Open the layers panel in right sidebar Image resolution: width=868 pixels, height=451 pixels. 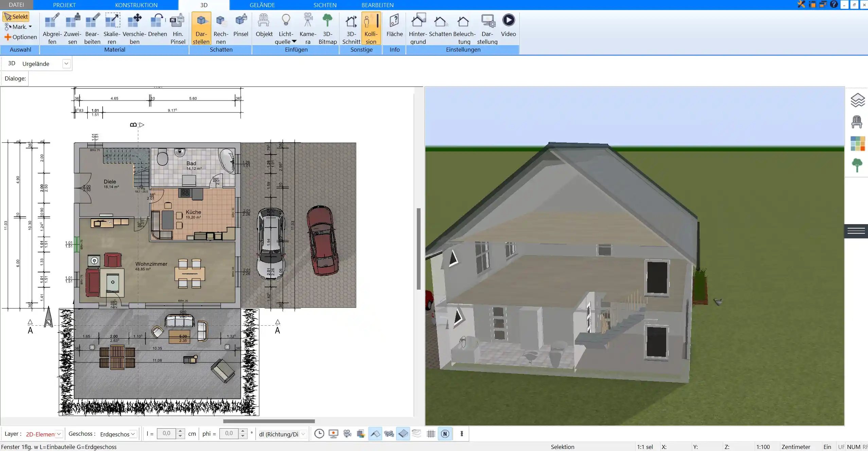pos(857,100)
